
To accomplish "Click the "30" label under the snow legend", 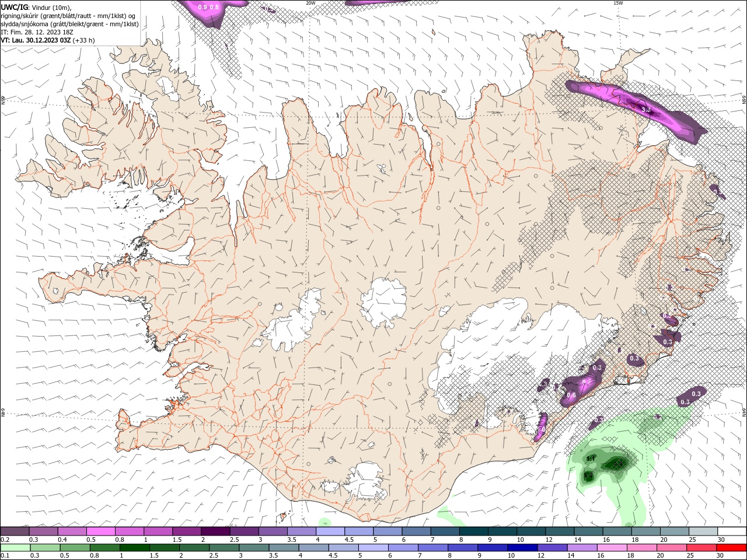I will (721, 540).
